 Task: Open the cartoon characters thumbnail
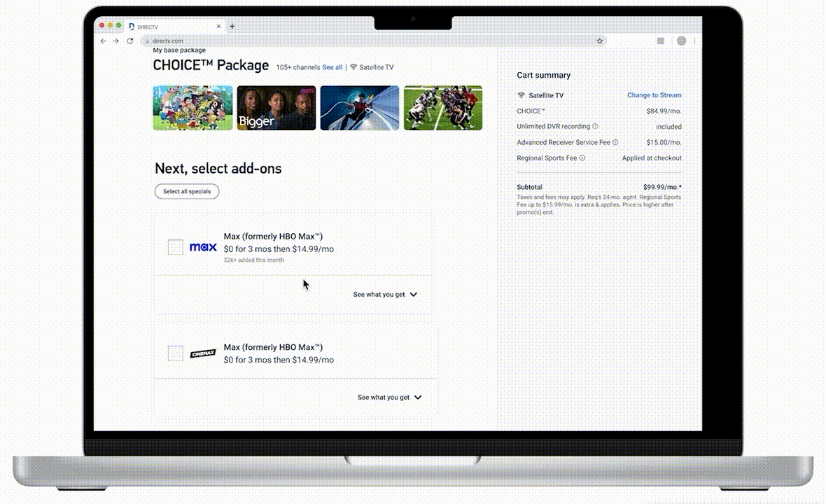(192, 108)
